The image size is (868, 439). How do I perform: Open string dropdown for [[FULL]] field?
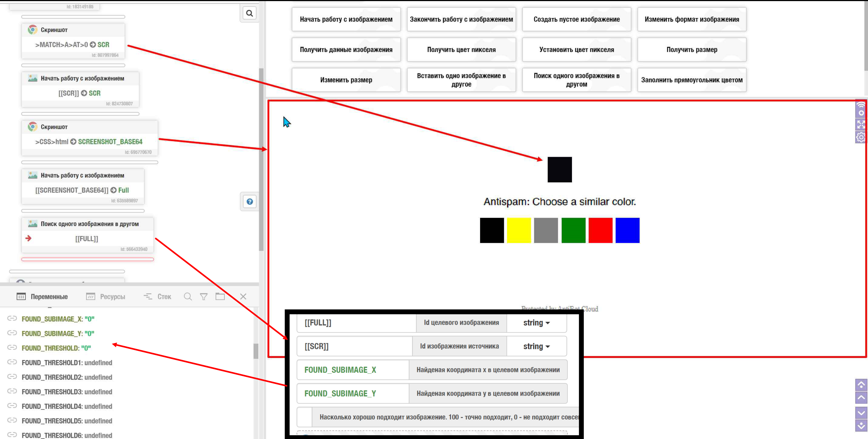point(536,323)
